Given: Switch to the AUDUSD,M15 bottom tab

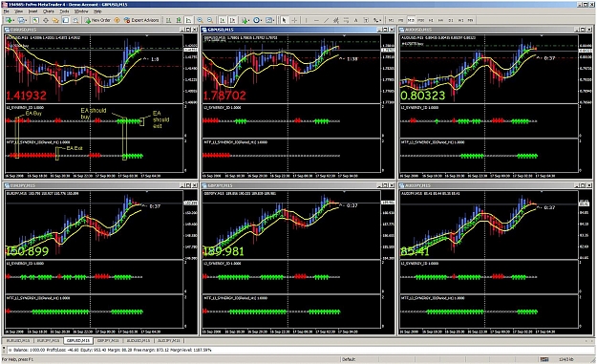Looking at the screenshot, I should [x=139, y=340].
